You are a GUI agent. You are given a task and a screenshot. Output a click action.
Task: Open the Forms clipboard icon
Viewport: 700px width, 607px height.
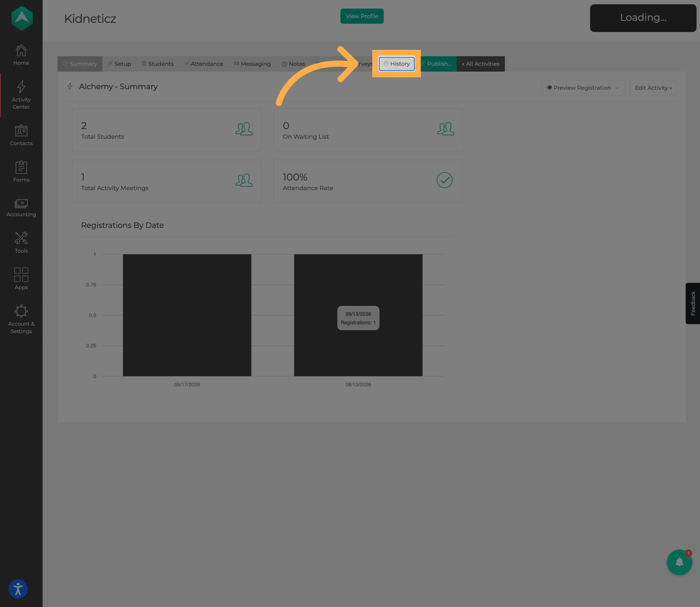[x=21, y=167]
